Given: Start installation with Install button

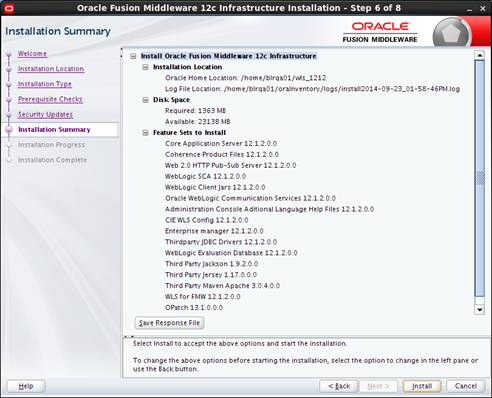Looking at the screenshot, I should tap(422, 386).
